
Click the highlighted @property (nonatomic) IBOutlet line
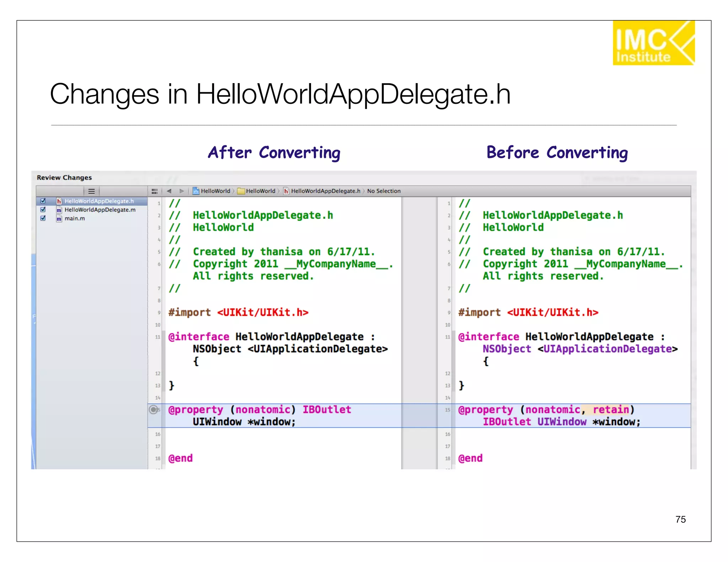259,410
